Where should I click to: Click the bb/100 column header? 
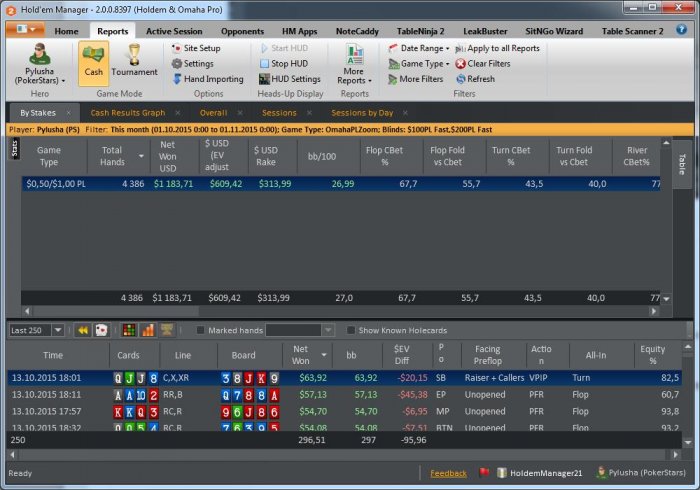coord(328,156)
